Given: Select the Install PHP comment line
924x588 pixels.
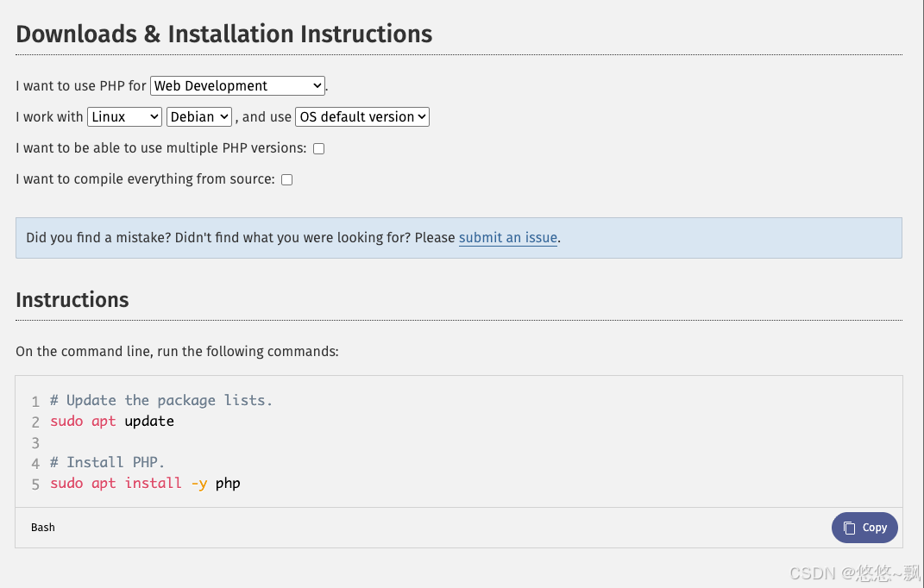Looking at the screenshot, I should click(x=107, y=462).
